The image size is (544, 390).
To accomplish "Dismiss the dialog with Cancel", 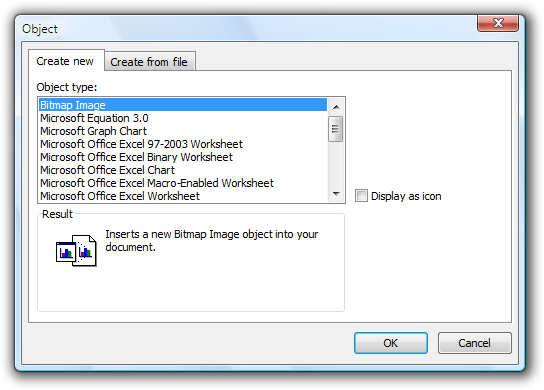I will (x=474, y=343).
